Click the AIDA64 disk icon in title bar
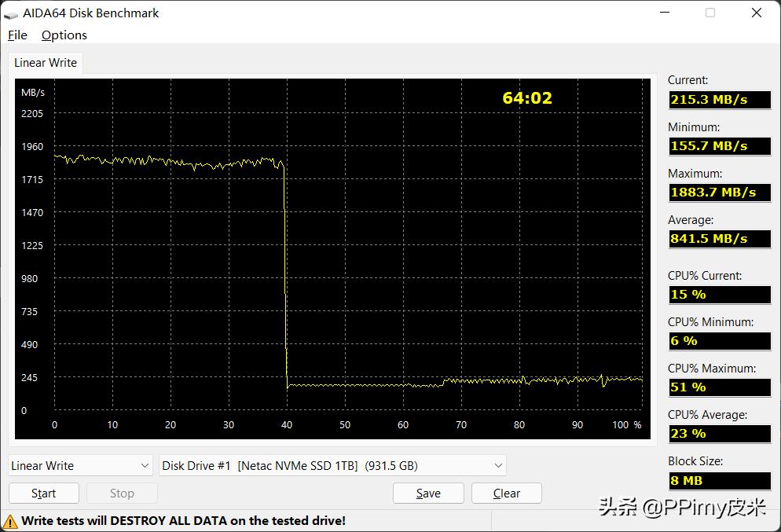Screen dimensions: 781x532 coord(10,14)
